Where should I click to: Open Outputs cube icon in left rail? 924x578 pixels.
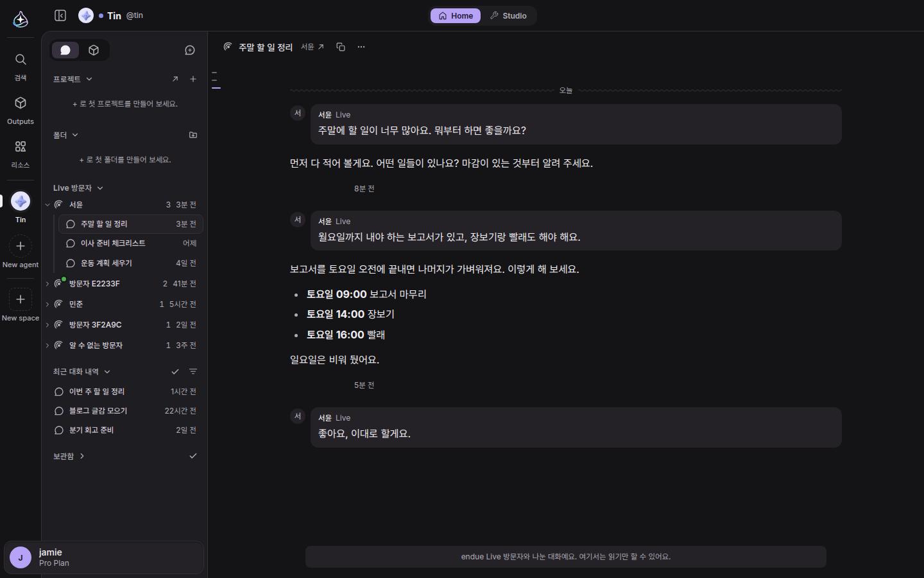tap(21, 103)
